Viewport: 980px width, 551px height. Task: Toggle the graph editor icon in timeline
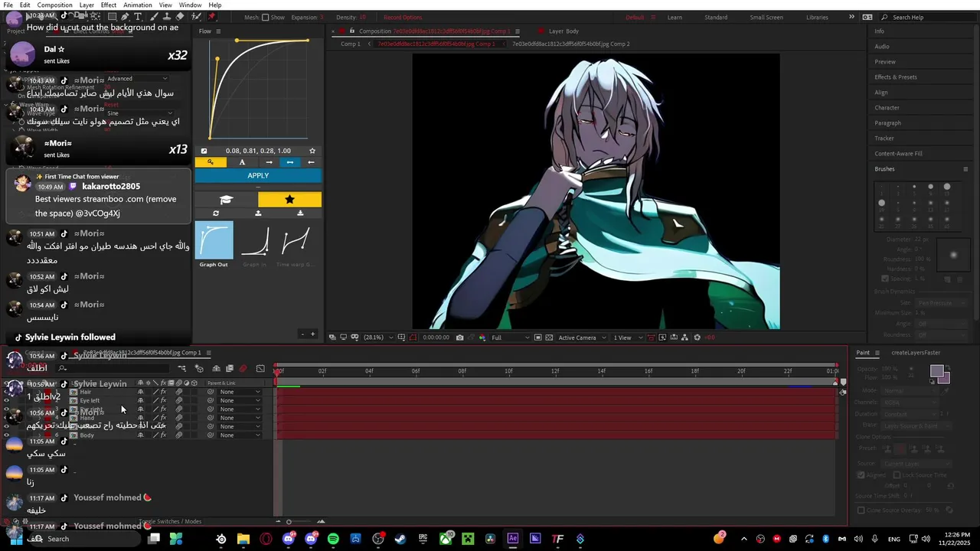260,369
